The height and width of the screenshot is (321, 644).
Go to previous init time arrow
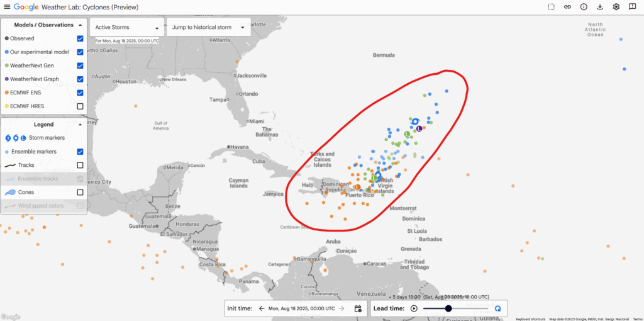pyautogui.click(x=262, y=308)
